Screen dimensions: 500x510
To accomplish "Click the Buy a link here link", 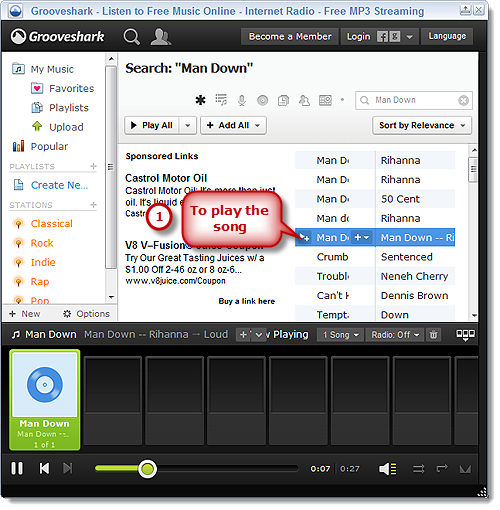I will click(247, 301).
